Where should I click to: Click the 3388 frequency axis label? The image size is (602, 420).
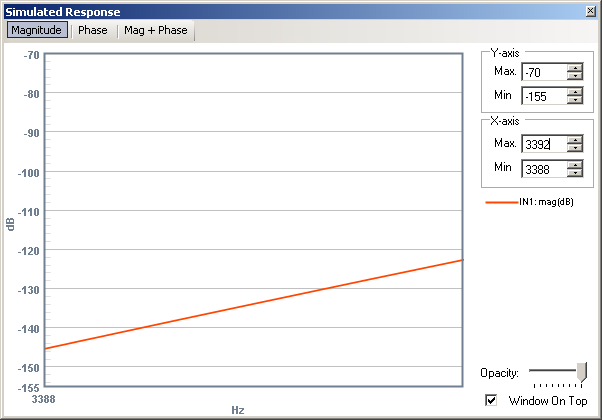[x=43, y=399]
